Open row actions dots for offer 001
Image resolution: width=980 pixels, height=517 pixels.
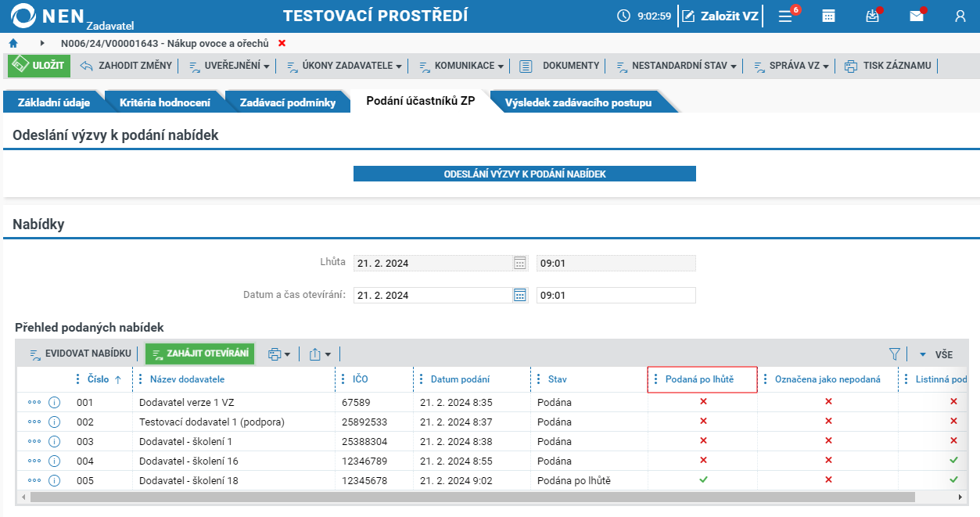tap(34, 402)
